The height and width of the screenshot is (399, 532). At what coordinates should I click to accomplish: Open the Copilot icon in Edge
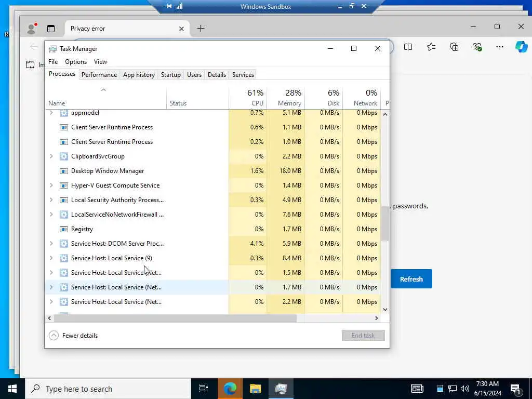click(521, 47)
